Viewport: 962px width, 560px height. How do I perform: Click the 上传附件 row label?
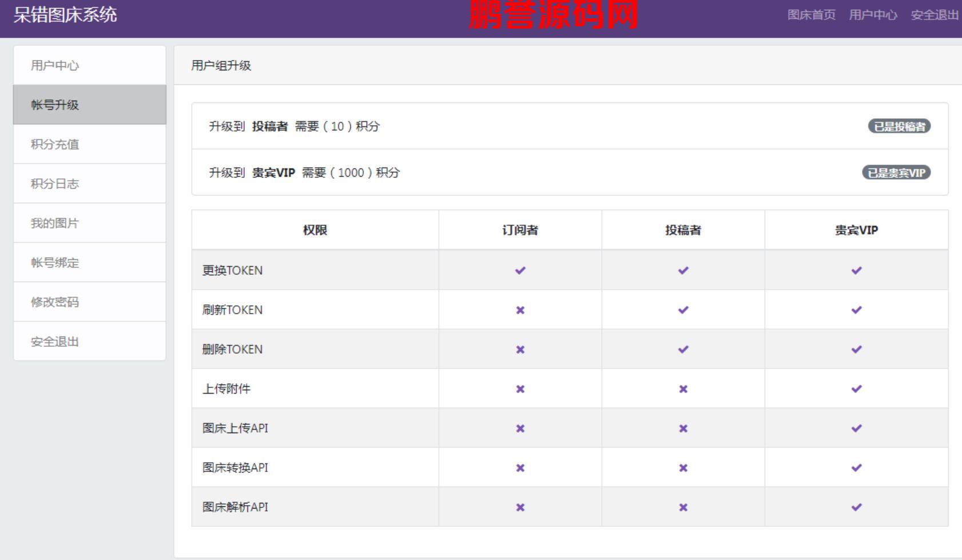point(226,389)
